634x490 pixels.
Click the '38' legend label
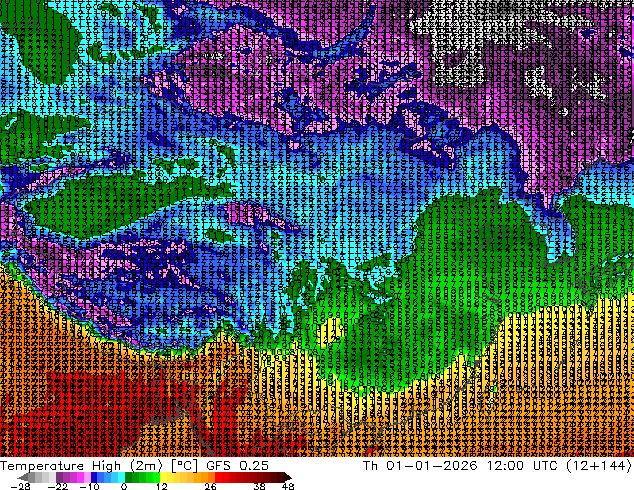click(x=259, y=486)
